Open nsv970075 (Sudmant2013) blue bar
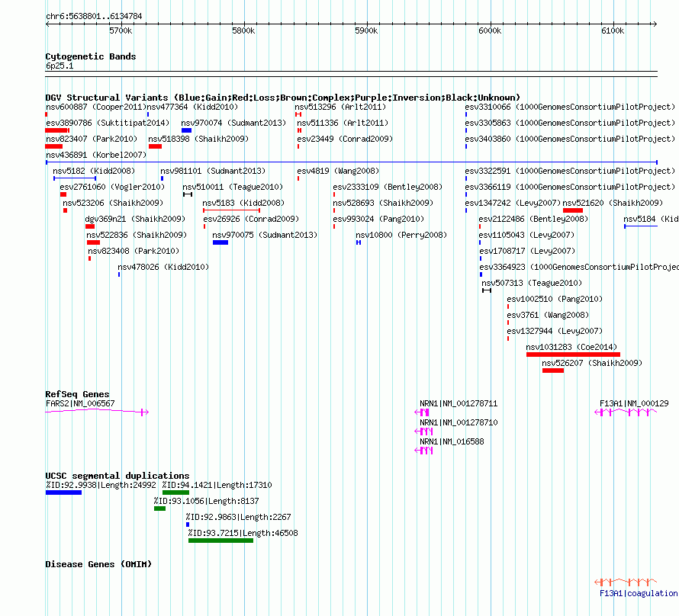The image size is (679, 616). pos(220,242)
